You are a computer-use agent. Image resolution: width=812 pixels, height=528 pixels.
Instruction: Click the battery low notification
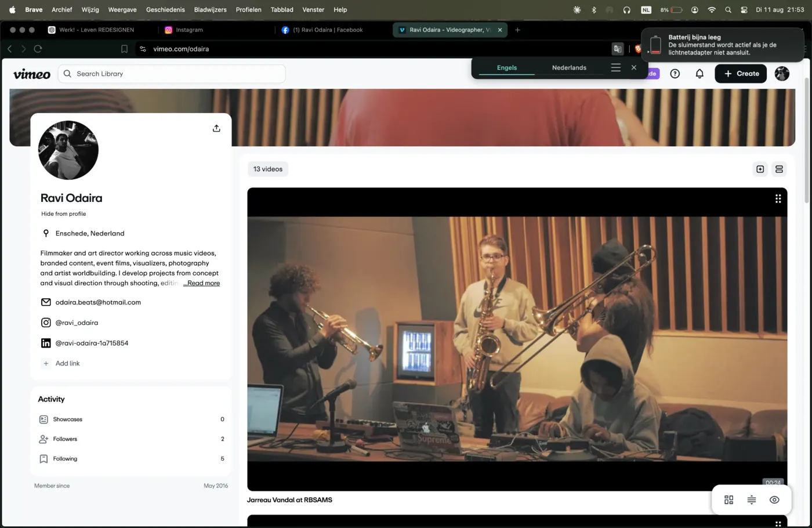pos(722,45)
